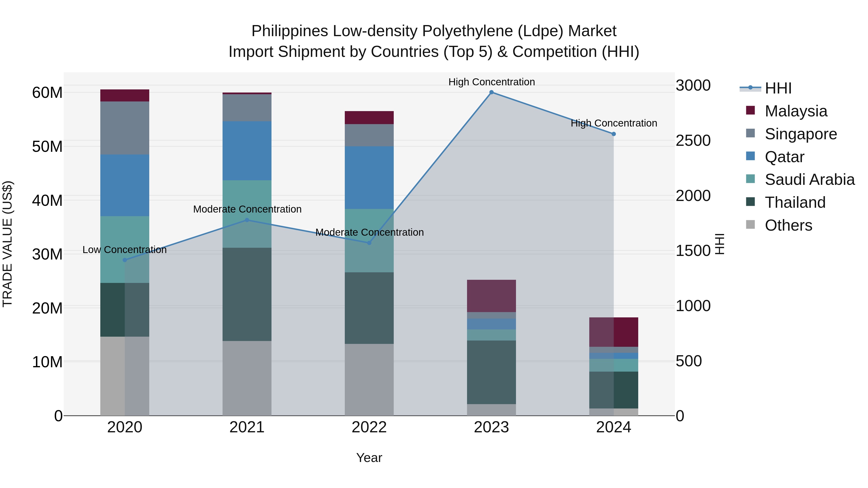Click the chart title text
Viewport: 868px width, 488px height.
(x=434, y=41)
